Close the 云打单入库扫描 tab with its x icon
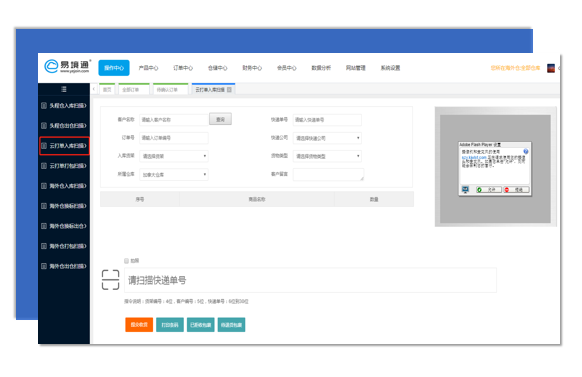This screenshot has height=377, width=582. pos(229,90)
